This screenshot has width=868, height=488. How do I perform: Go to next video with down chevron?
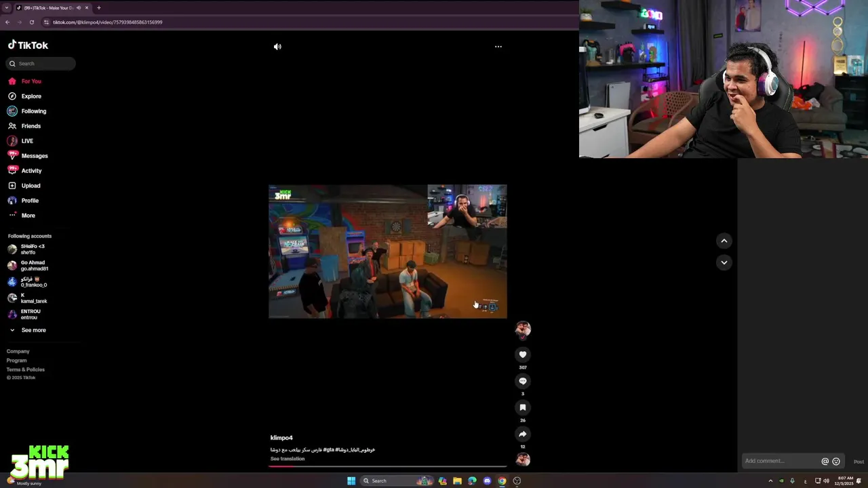pos(724,262)
